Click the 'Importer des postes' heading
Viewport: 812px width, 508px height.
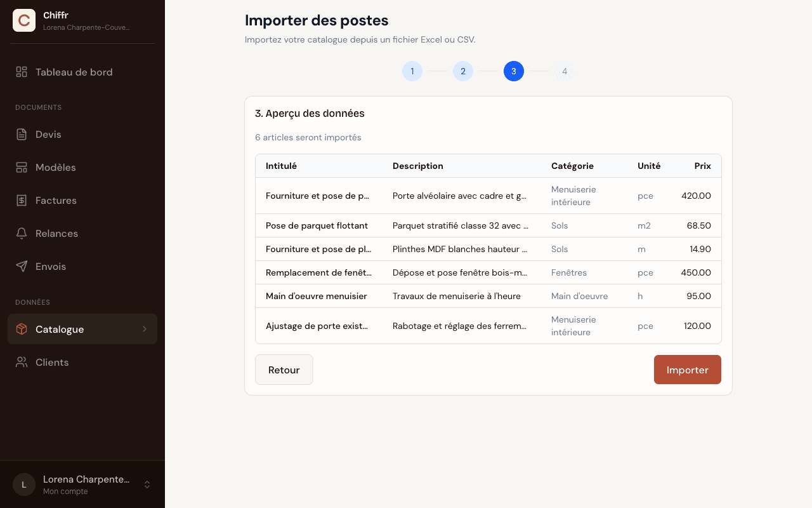point(317,20)
